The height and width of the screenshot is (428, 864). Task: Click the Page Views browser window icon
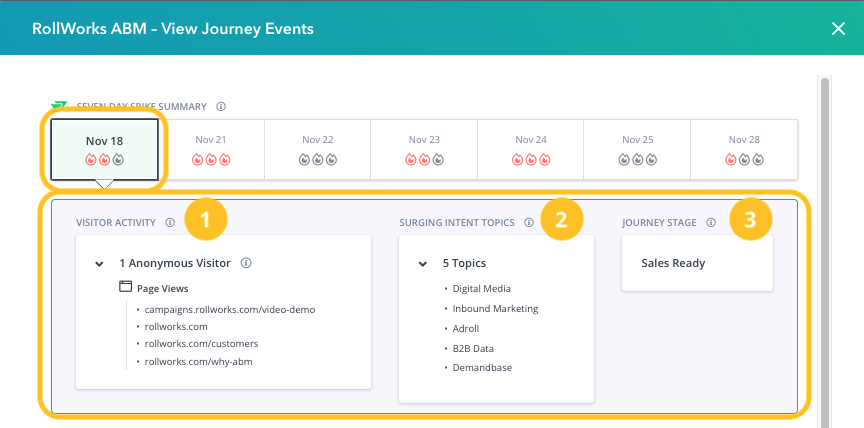126,286
